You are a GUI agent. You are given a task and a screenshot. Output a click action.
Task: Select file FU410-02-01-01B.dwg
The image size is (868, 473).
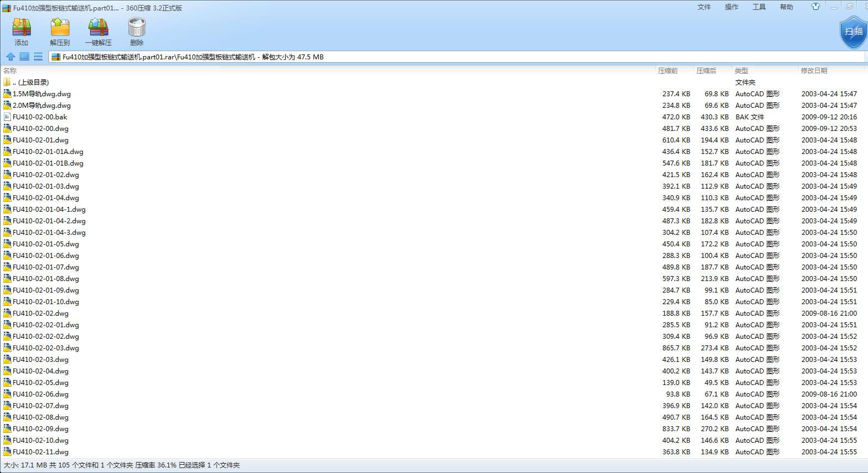tap(48, 163)
